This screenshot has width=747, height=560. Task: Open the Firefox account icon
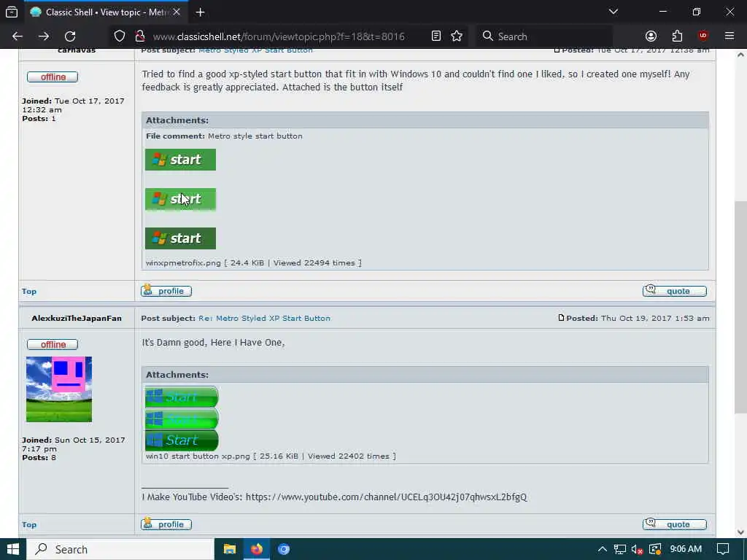click(651, 36)
